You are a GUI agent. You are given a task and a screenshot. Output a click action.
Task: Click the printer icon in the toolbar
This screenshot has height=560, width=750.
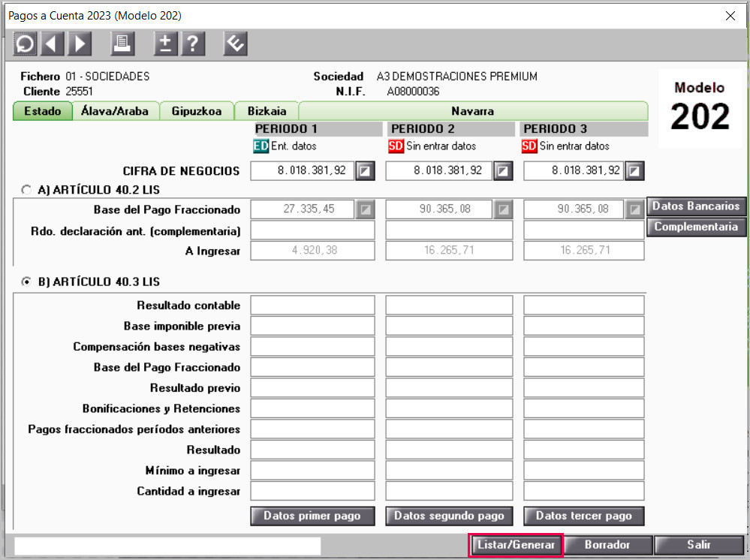coord(122,44)
